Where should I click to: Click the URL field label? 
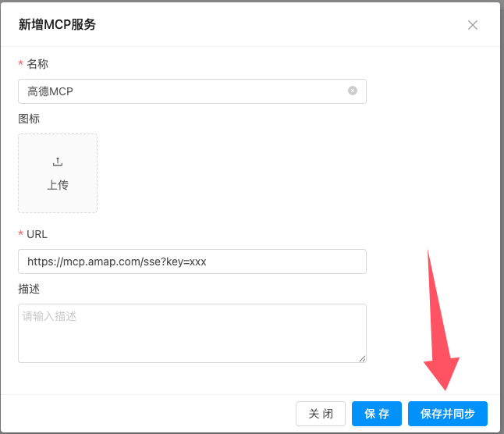[37, 234]
